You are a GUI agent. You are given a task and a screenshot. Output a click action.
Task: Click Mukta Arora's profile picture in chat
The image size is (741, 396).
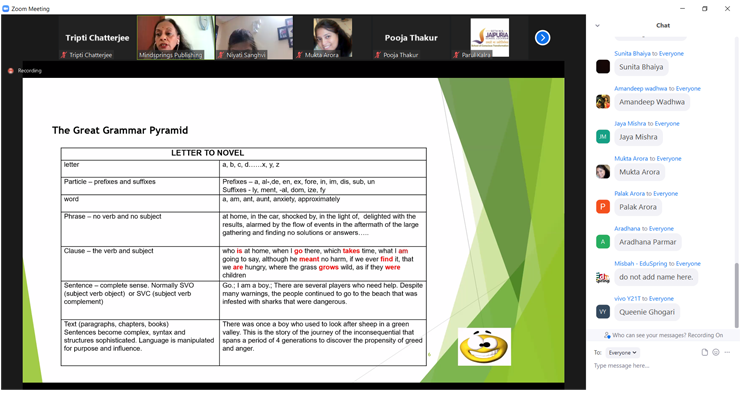[603, 172]
